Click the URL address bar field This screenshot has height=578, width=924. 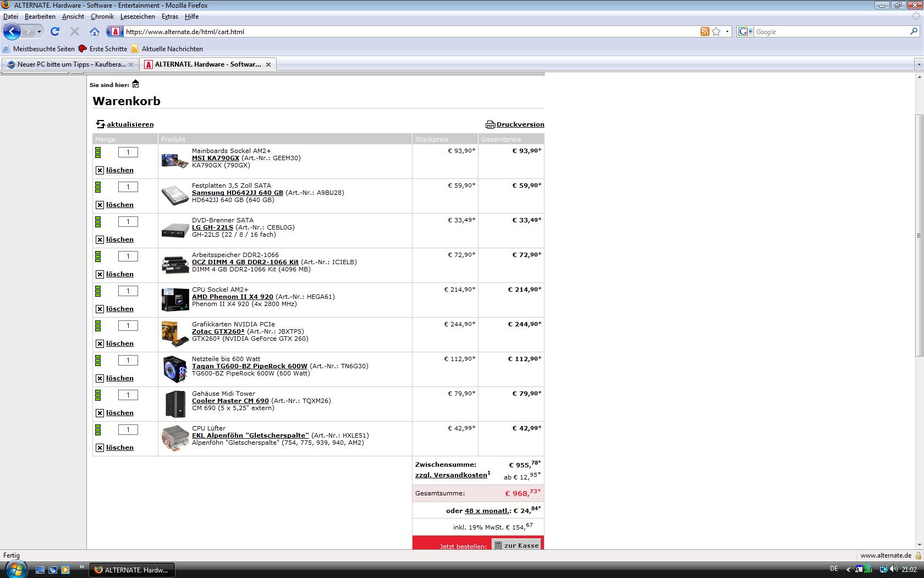click(410, 31)
